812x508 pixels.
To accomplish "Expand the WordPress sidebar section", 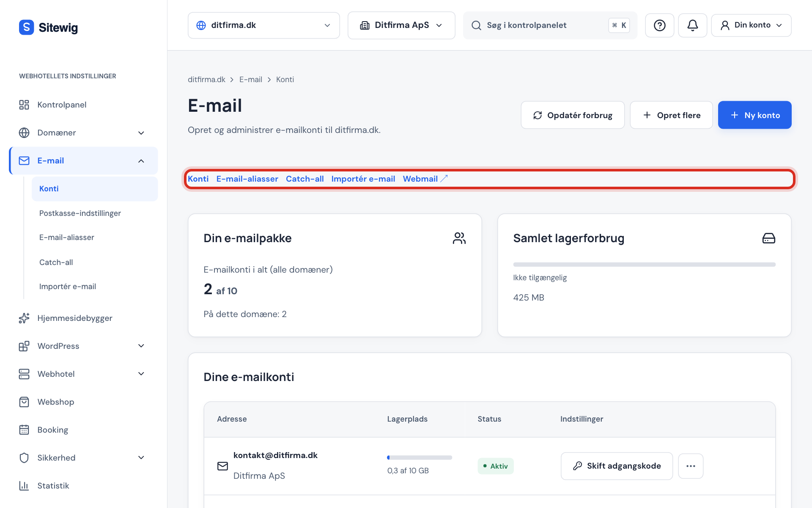I will coord(141,346).
